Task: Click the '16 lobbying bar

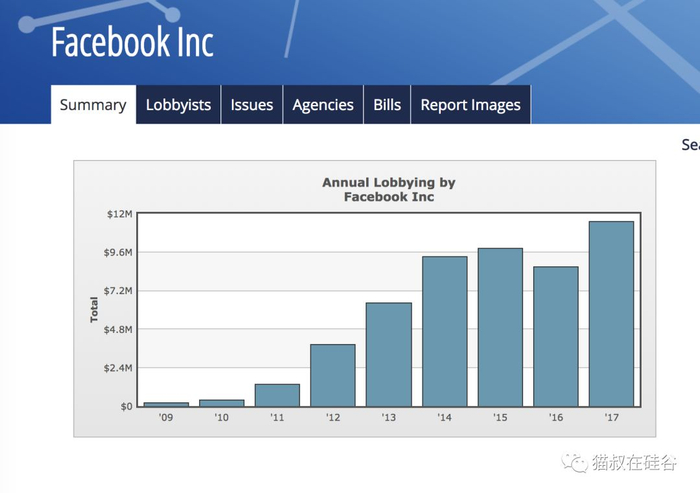Action: coord(556,337)
